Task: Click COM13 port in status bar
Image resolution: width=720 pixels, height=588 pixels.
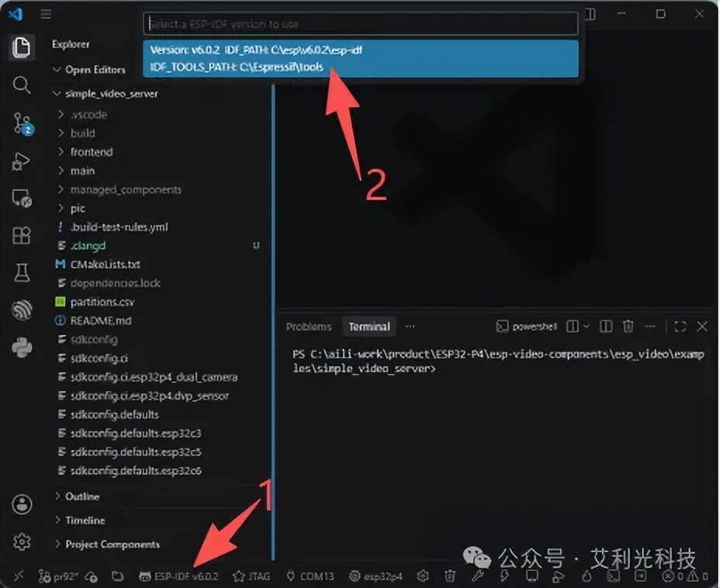Action: pyautogui.click(x=310, y=576)
